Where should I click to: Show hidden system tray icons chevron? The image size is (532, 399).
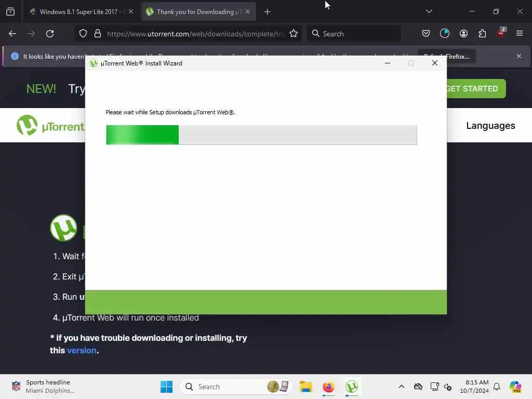click(x=402, y=387)
